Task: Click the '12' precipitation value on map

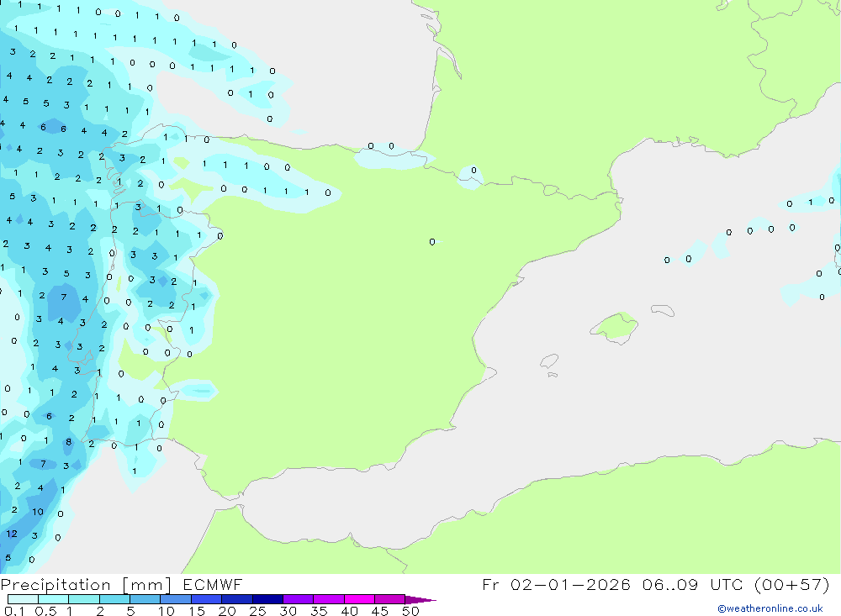Action: pyautogui.click(x=12, y=534)
